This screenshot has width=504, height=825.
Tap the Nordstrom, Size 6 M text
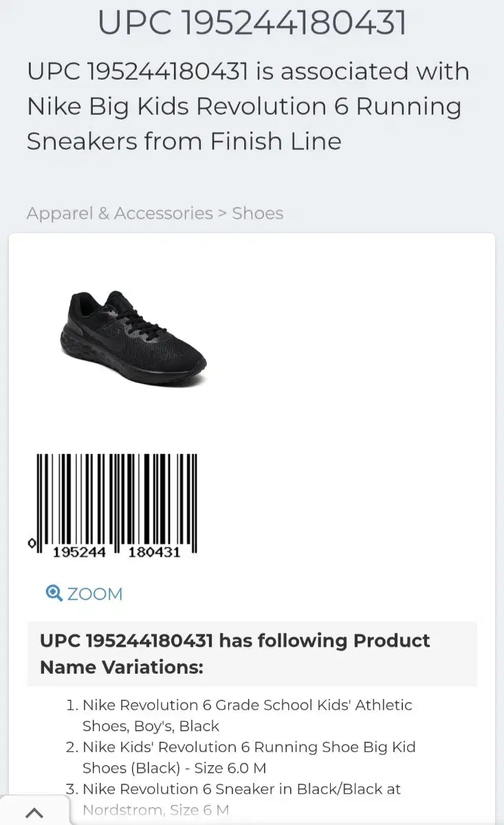[155, 810]
